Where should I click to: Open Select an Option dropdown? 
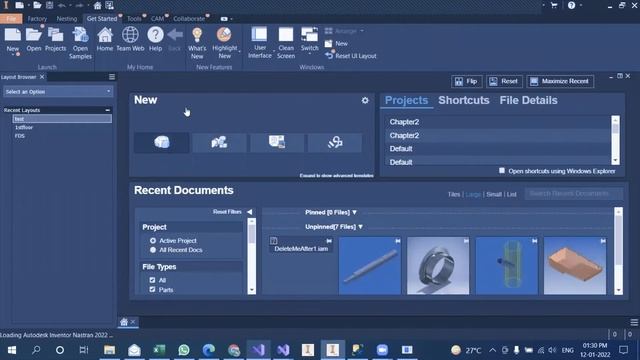coord(58,92)
